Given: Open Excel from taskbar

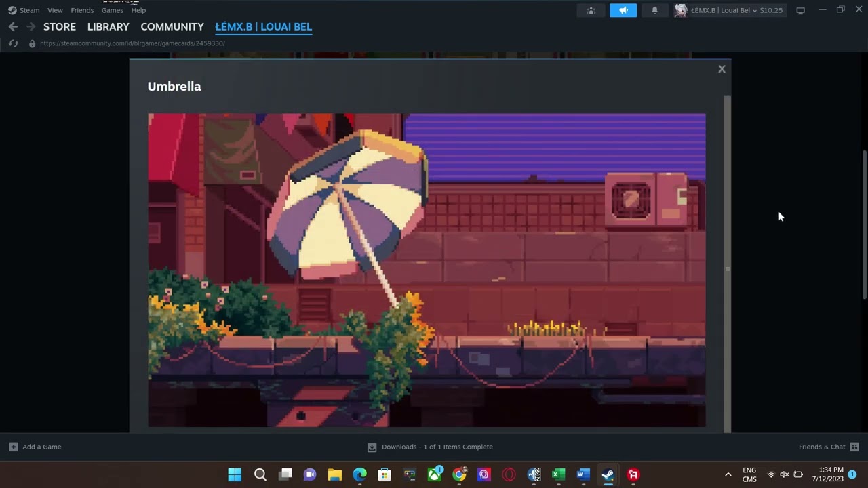Looking at the screenshot, I should click(559, 474).
